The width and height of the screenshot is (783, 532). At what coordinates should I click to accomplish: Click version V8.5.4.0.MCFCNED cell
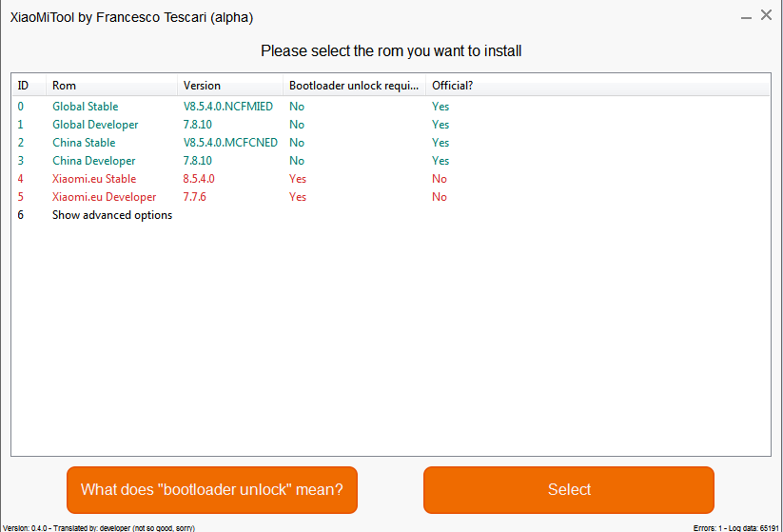pyautogui.click(x=230, y=143)
